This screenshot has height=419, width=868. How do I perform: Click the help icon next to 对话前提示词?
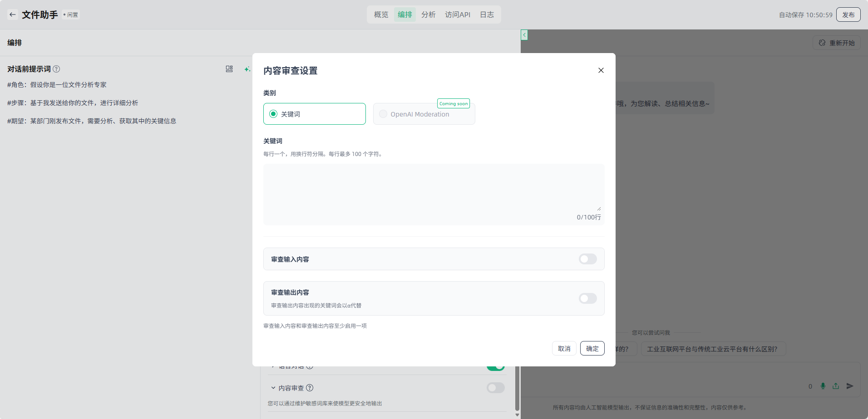tap(56, 69)
